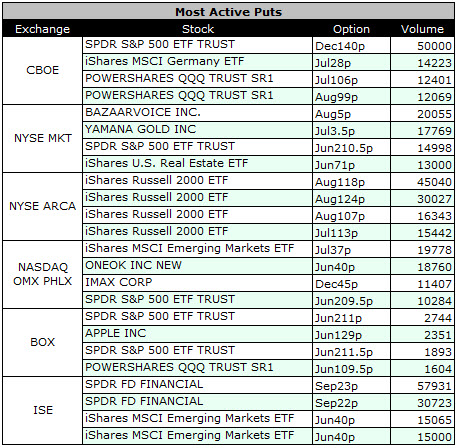Click the APPLE INC stock cell
Screen dimensions: 458x448
pos(197,334)
